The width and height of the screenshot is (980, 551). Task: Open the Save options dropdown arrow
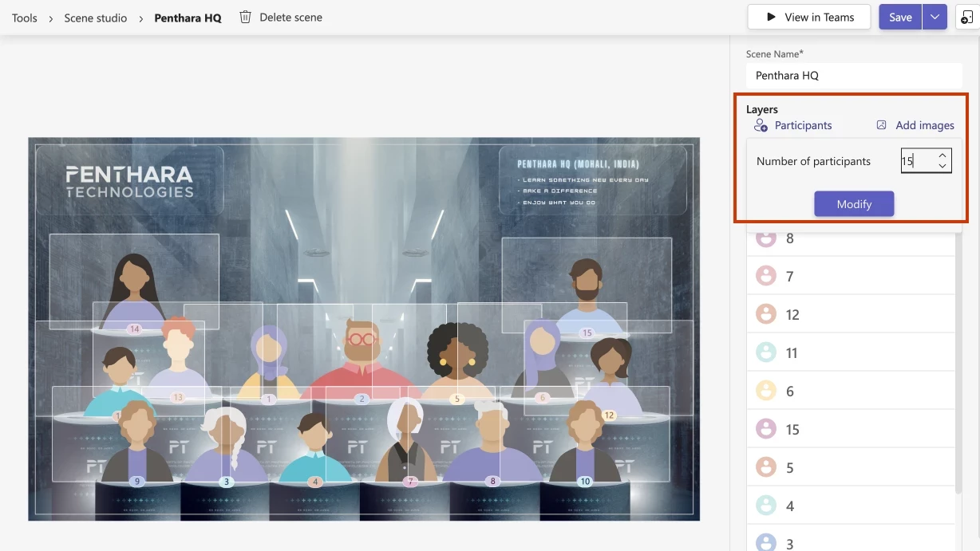tap(935, 17)
